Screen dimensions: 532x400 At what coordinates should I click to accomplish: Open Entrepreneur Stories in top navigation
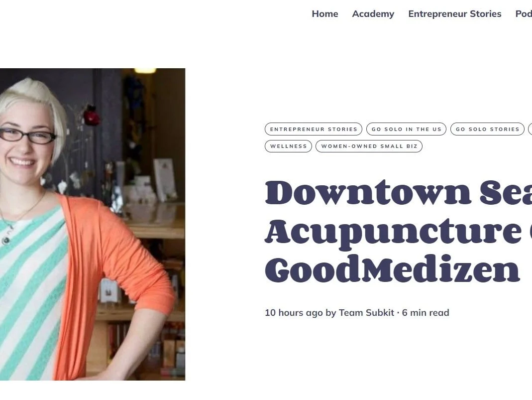tap(455, 14)
